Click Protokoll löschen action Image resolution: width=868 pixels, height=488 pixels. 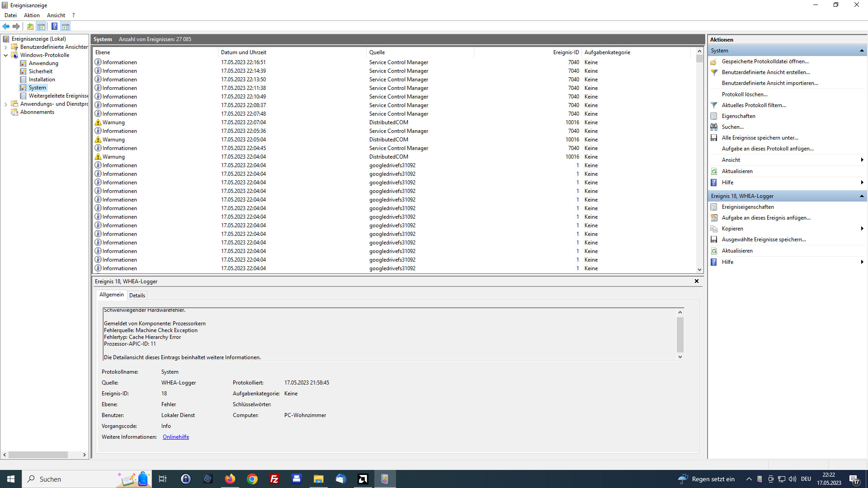pyautogui.click(x=745, y=94)
